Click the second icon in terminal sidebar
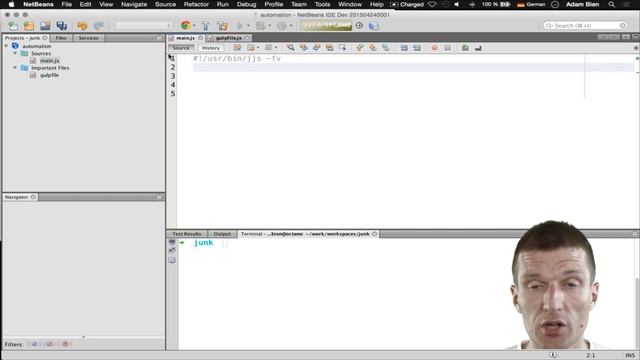This screenshot has height=360, width=640. (x=172, y=251)
